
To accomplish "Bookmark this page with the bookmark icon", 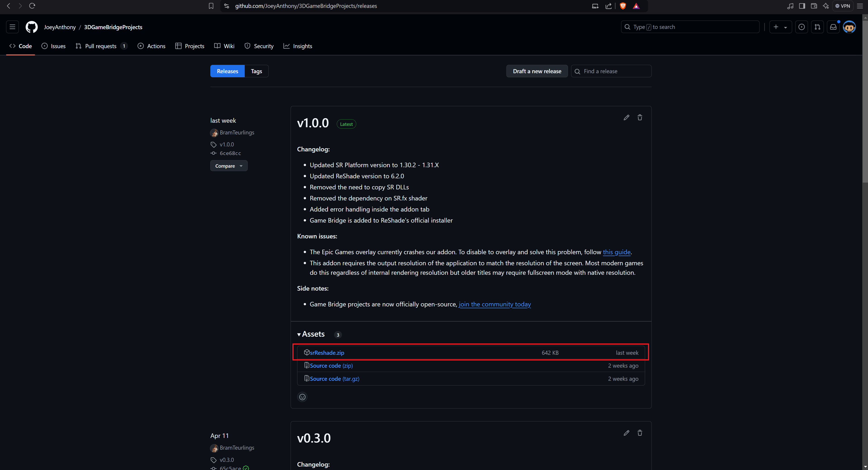I will (x=211, y=6).
